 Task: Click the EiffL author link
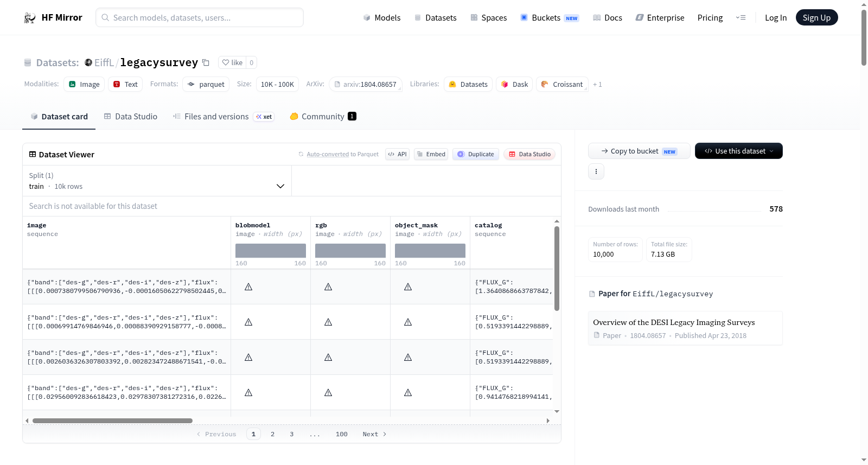[x=104, y=62]
